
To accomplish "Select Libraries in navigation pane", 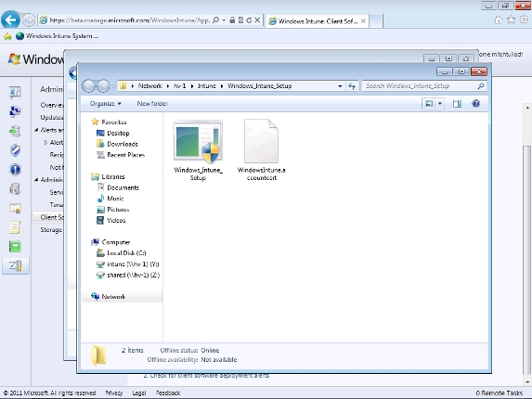I will (109, 176).
